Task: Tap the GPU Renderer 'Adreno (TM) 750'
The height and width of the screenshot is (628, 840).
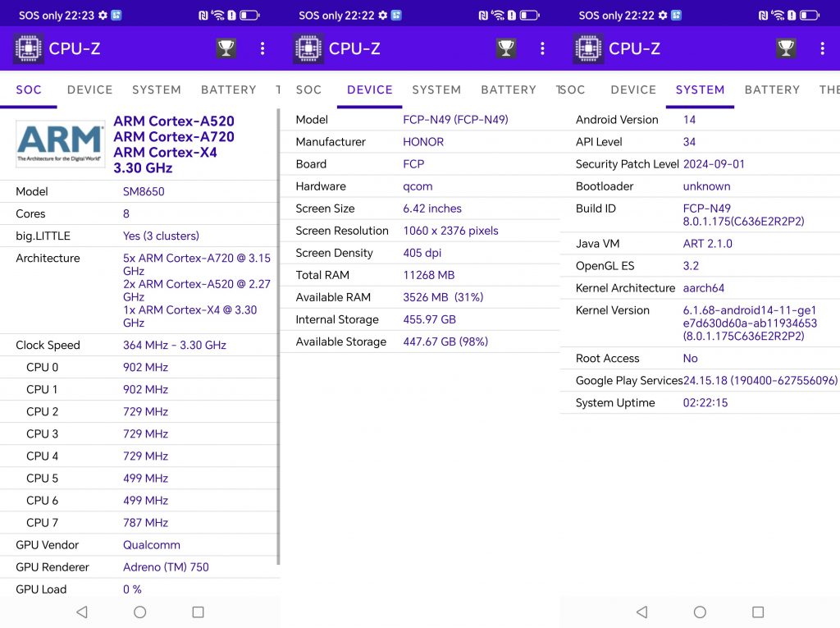Action: 166,567
